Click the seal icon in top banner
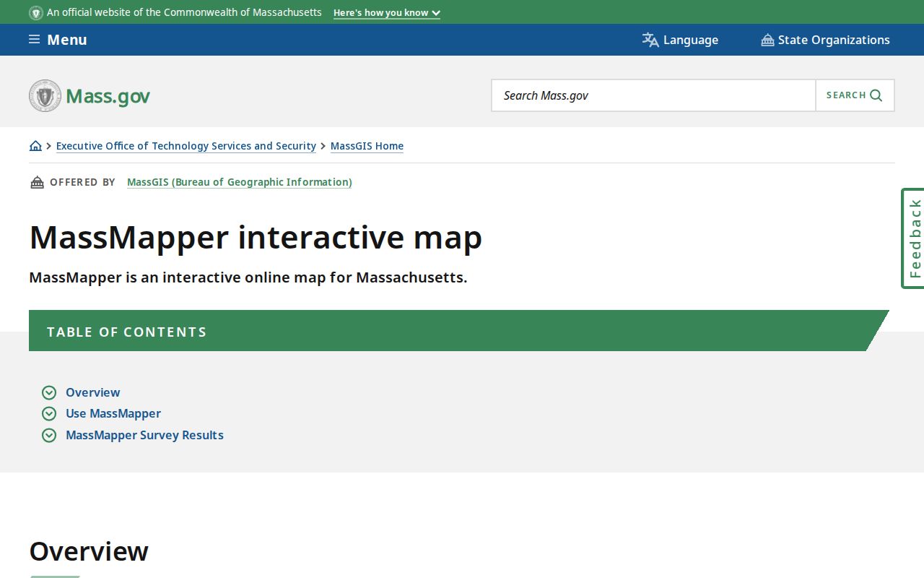924x578 pixels. [x=36, y=12]
